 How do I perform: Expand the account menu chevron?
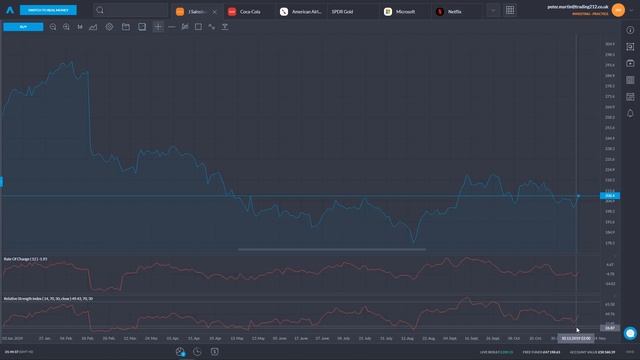(631, 10)
